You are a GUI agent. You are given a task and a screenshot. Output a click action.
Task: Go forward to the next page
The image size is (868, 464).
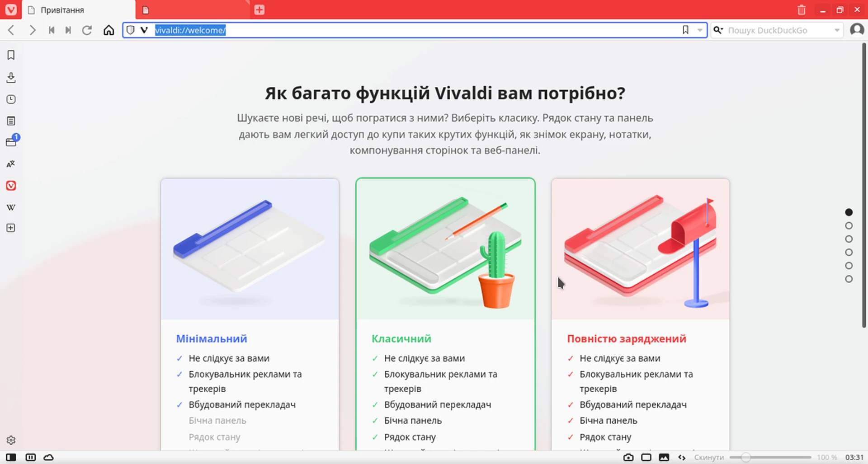32,30
